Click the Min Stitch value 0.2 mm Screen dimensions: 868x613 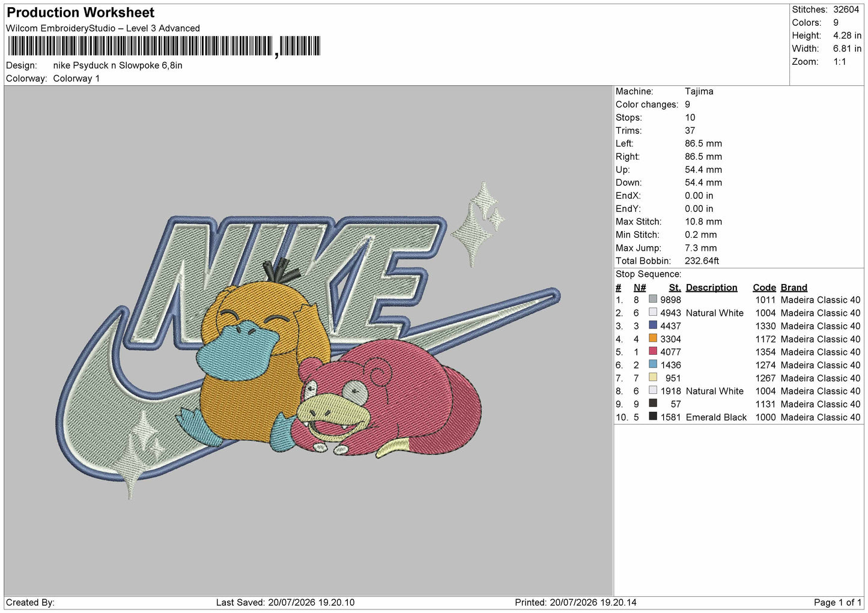[701, 235]
